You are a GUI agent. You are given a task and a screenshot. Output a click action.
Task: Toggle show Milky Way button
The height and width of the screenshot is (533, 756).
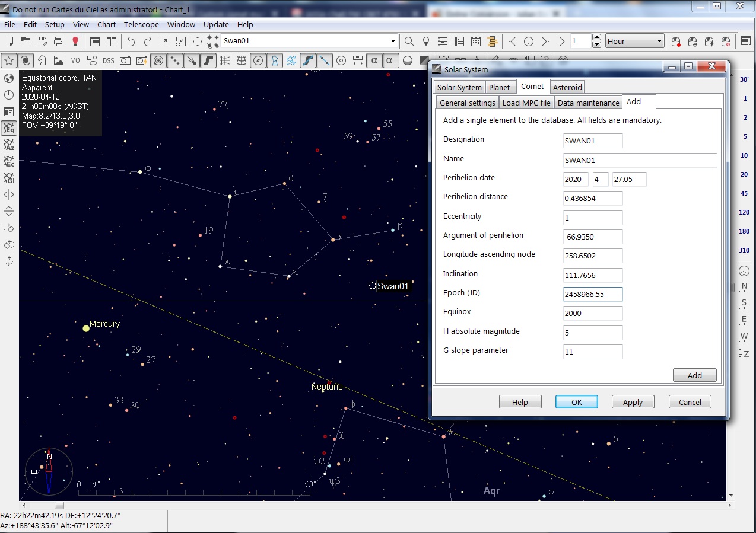tap(208, 60)
